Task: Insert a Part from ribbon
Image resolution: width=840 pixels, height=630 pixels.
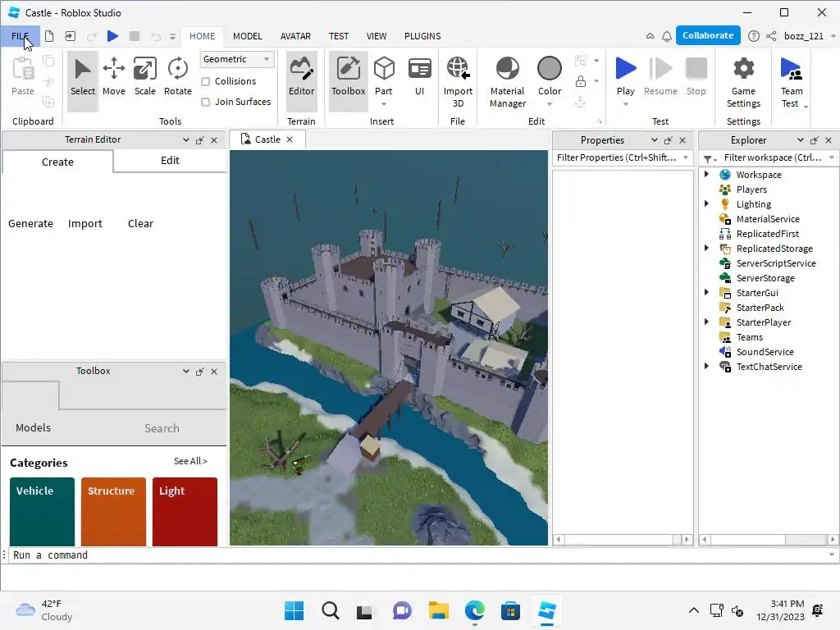Action: tap(384, 75)
